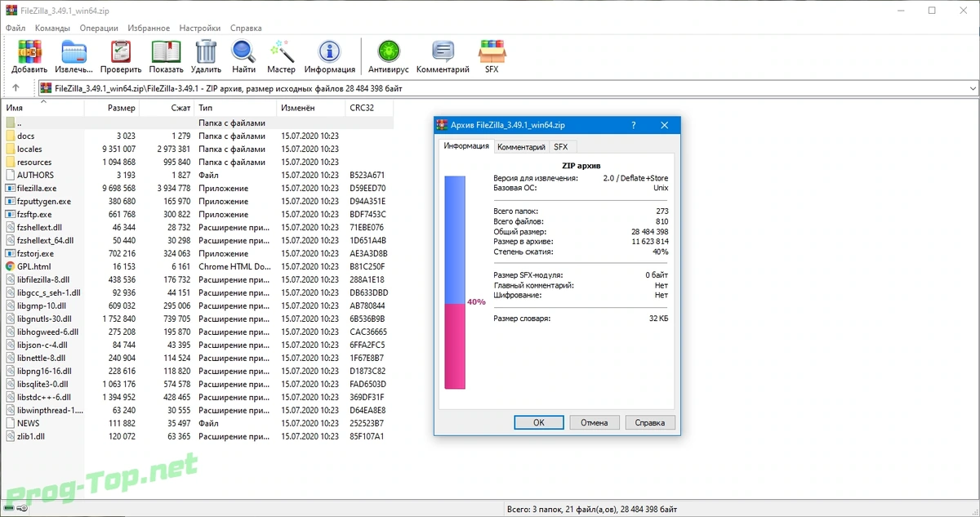Open the Избранное menu
The height and width of the screenshot is (517, 980).
point(149,28)
